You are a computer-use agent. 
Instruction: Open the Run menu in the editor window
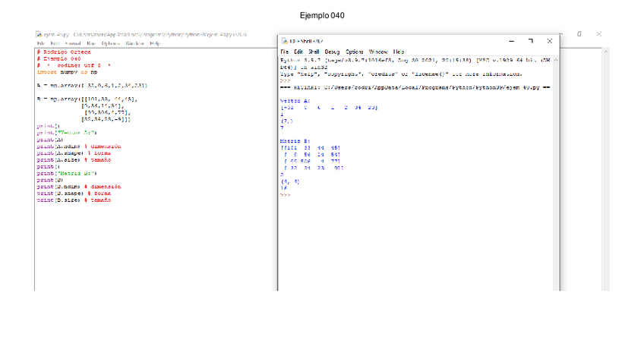coord(91,43)
